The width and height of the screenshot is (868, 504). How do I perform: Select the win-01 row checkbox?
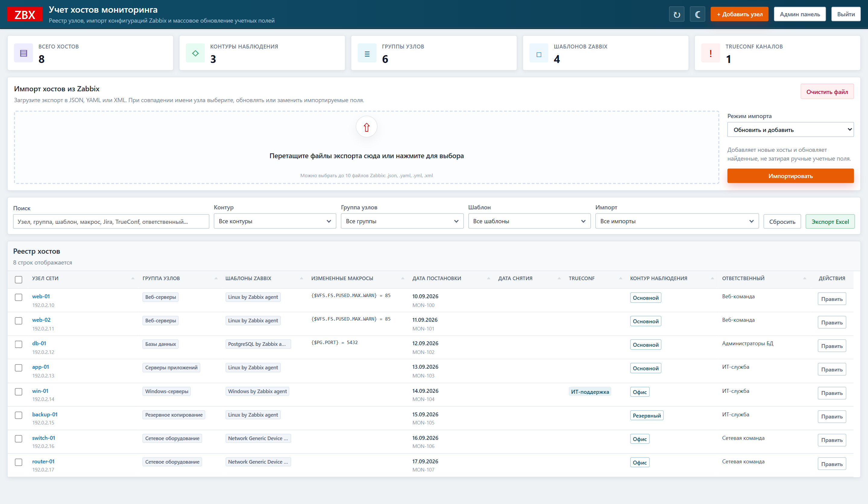click(x=19, y=392)
